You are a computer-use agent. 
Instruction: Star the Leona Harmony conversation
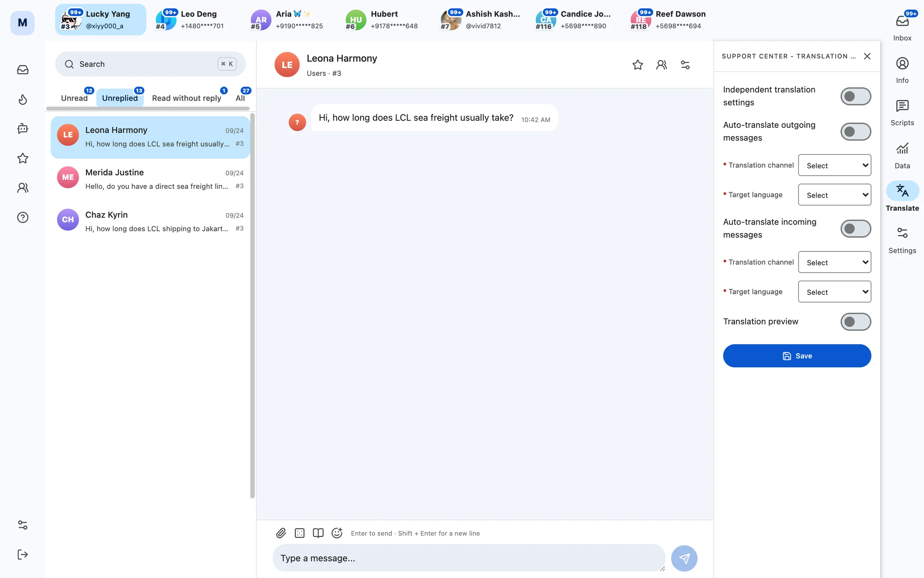coord(638,65)
